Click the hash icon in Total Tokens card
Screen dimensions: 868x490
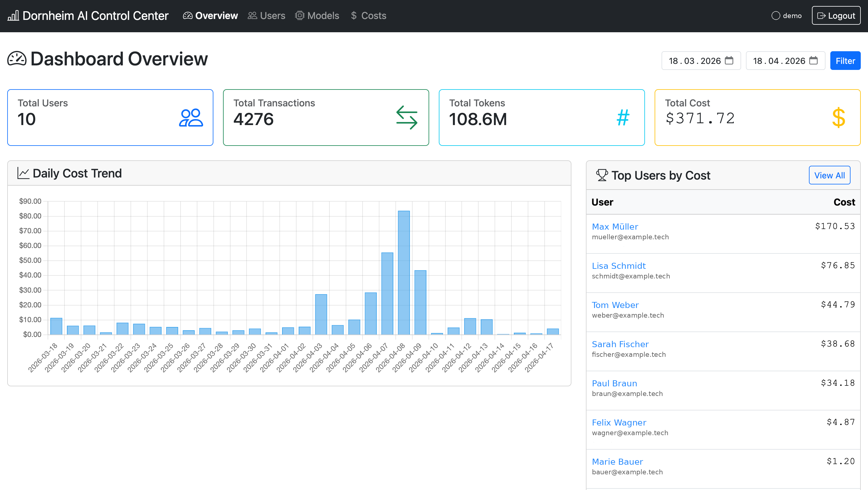click(622, 117)
